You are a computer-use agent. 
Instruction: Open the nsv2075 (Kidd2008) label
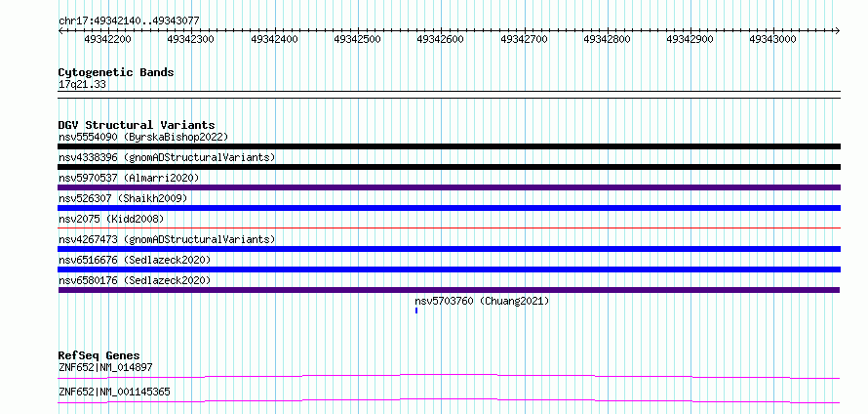[111, 219]
